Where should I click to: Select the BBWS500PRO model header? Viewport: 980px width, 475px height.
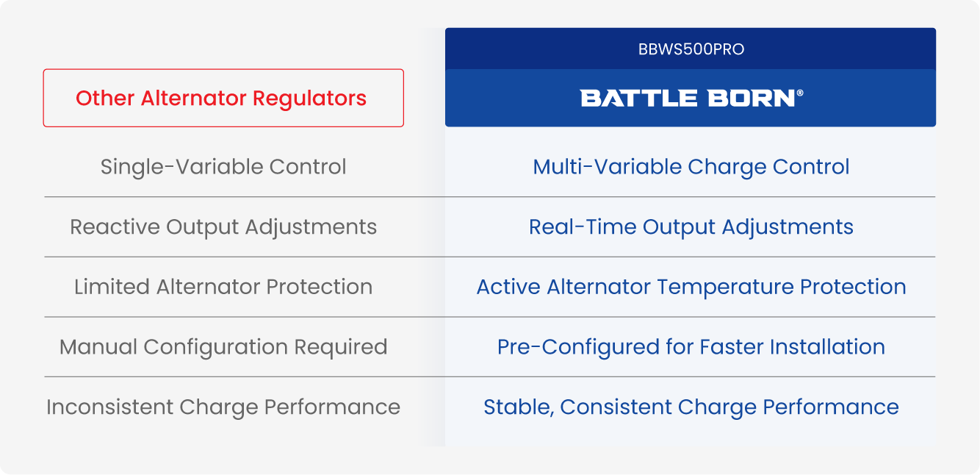click(691, 49)
